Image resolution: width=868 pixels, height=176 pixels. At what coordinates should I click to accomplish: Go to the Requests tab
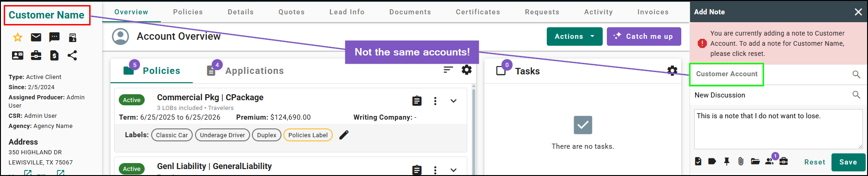point(542,12)
